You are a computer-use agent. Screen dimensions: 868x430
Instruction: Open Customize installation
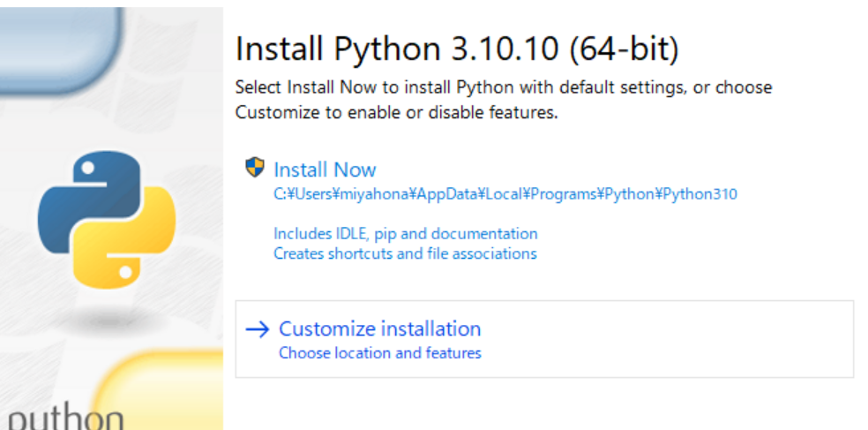544,339
